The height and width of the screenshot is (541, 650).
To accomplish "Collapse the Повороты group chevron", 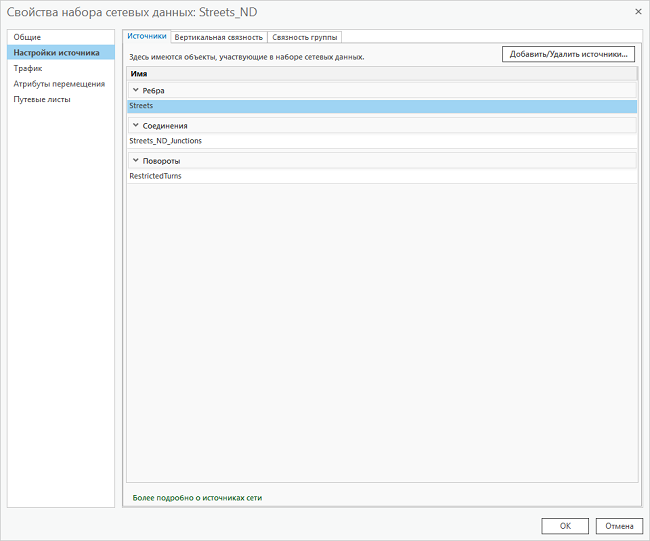I will point(135,161).
